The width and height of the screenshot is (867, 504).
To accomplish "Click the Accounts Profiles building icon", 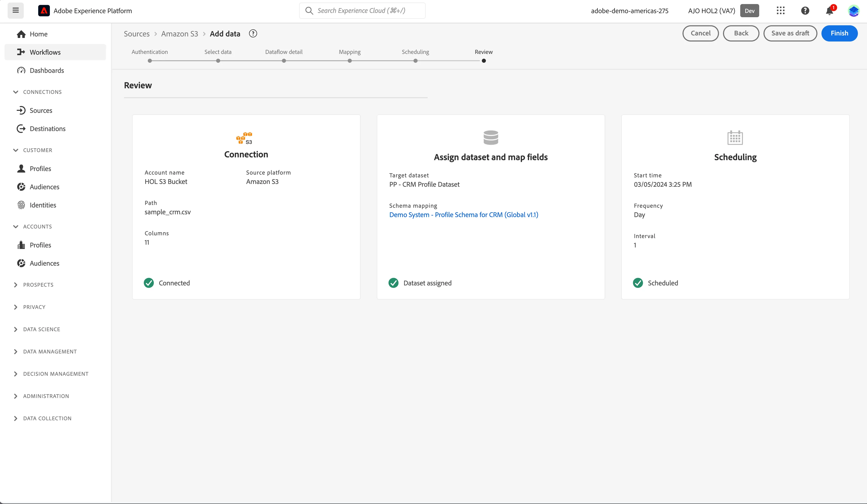I will tap(21, 245).
